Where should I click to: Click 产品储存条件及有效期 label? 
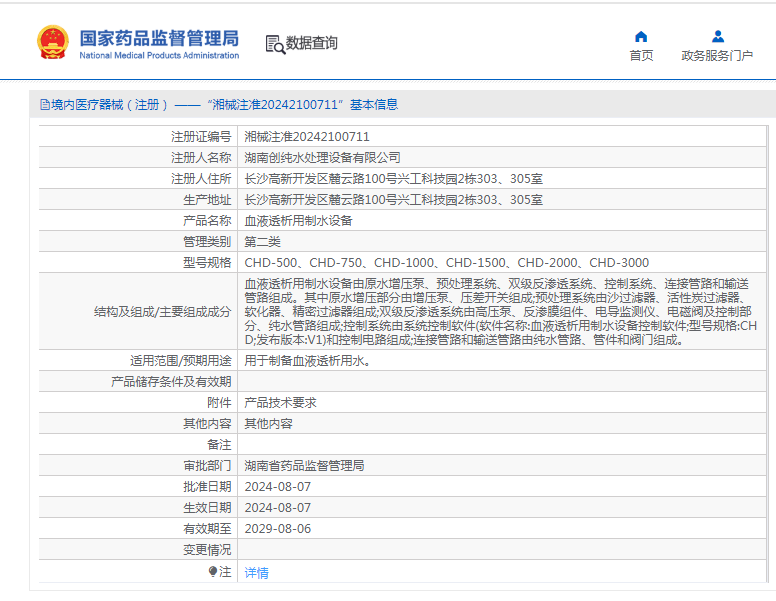pos(171,382)
